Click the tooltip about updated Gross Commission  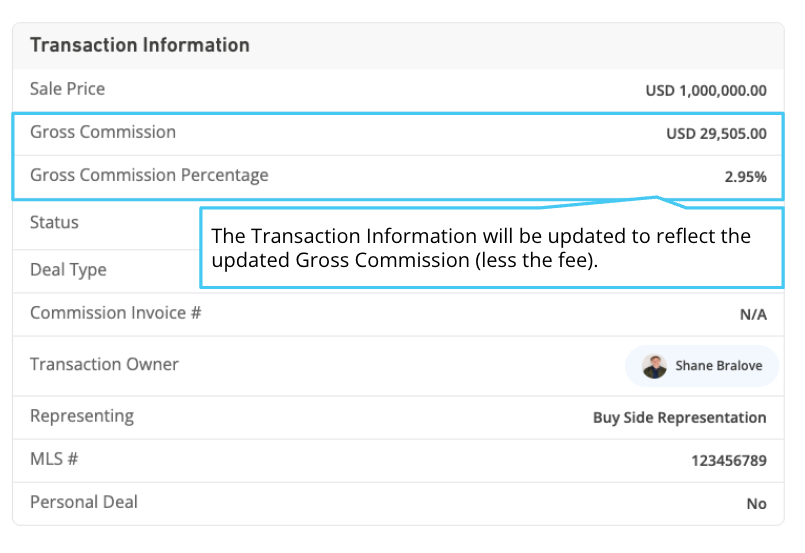pyautogui.click(x=491, y=247)
